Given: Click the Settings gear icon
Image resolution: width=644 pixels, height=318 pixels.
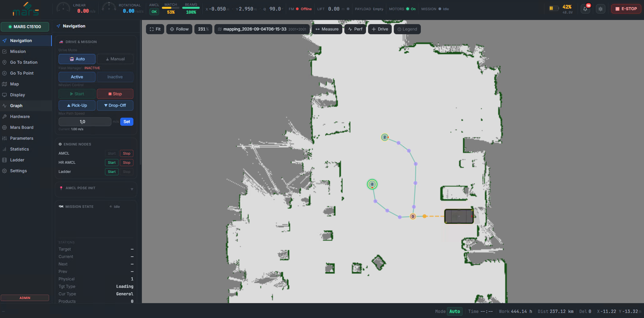Looking at the screenshot, I should pyautogui.click(x=4, y=171).
